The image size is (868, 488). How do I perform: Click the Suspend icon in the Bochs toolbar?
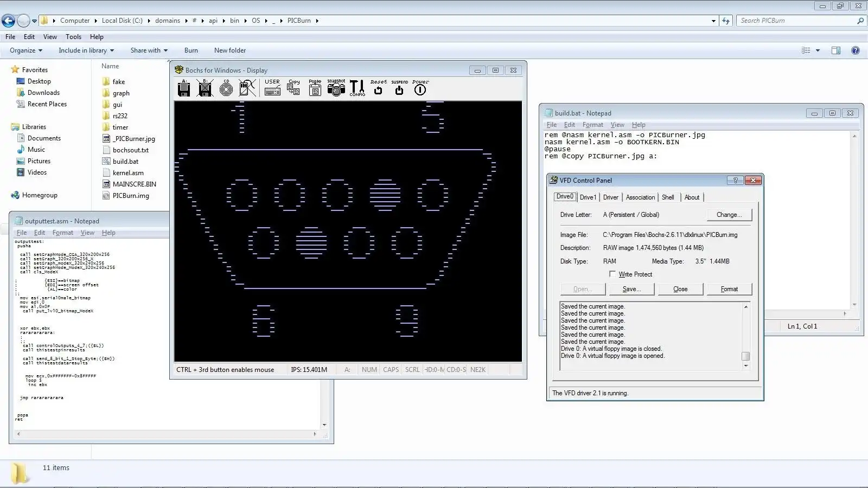(x=399, y=88)
